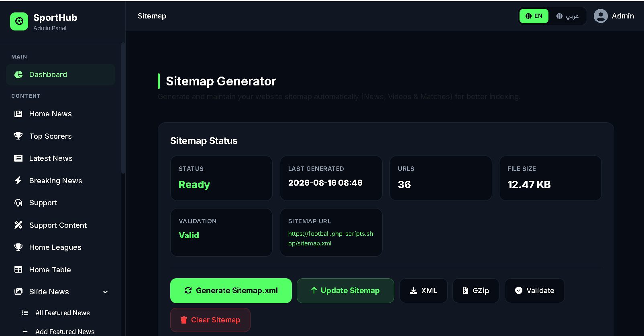Screen dimensions: 644x336
Task: Open the Admin account menu
Action: click(x=614, y=16)
